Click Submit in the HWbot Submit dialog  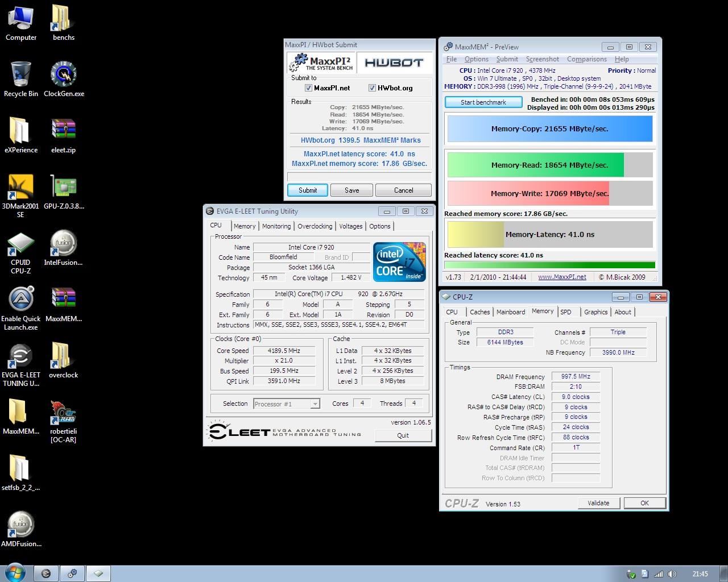(308, 190)
